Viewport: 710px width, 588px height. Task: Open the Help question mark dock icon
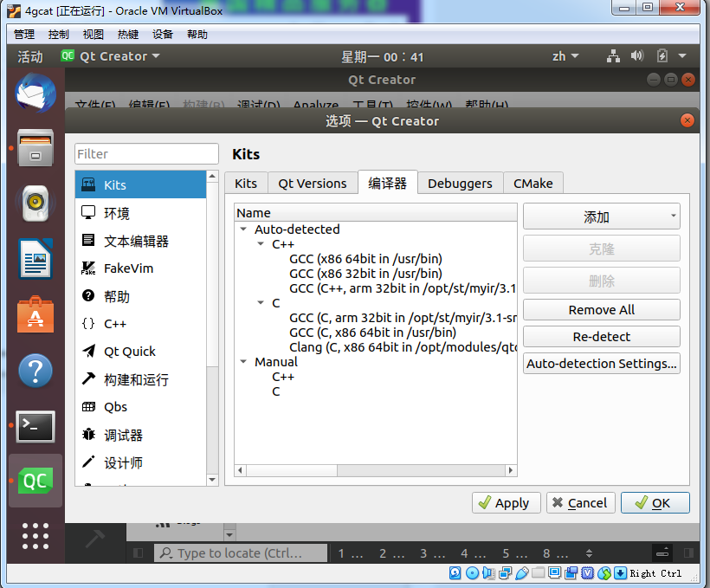coord(35,371)
